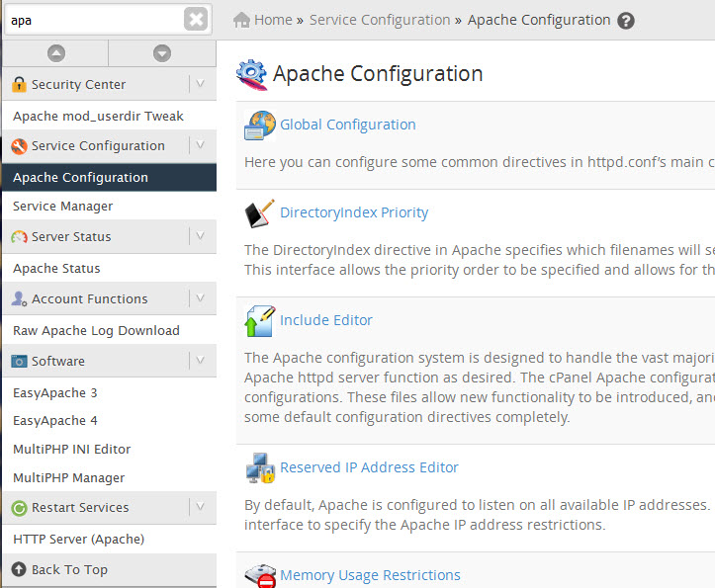Click the Reserved IP Address Editor icon

pos(259,468)
